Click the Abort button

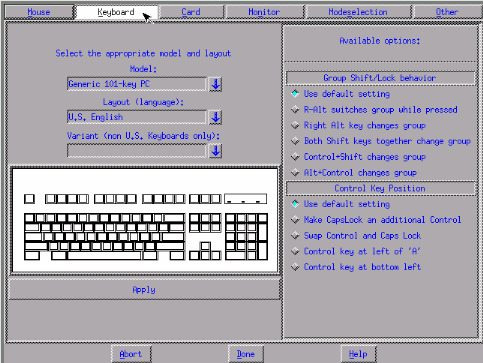(131, 354)
